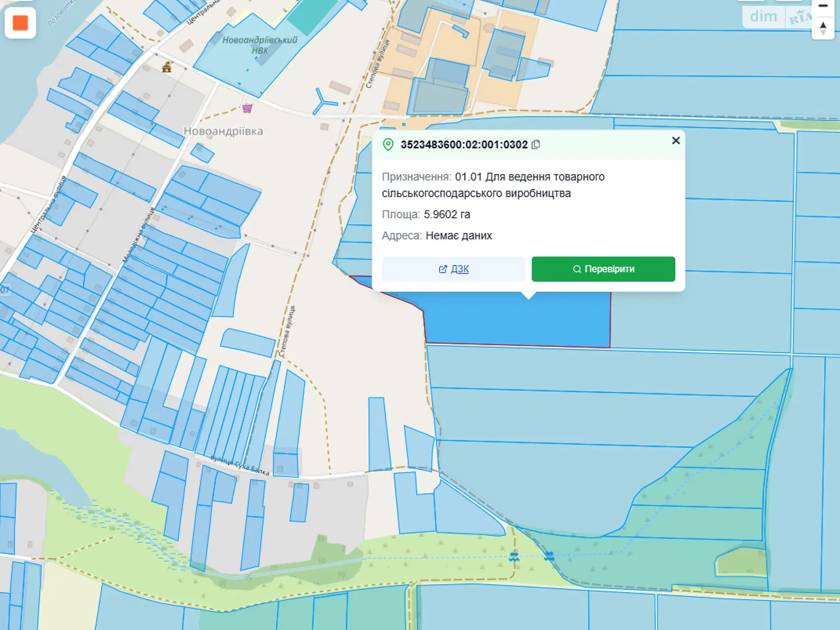This screenshot has height=630, width=840.
Task: Click the pink shopping cart map icon
Action: click(x=247, y=108)
